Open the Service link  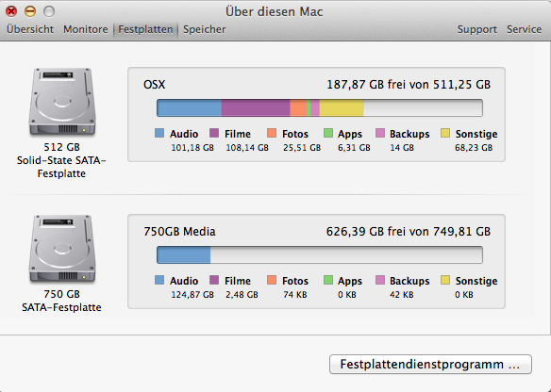tap(524, 29)
